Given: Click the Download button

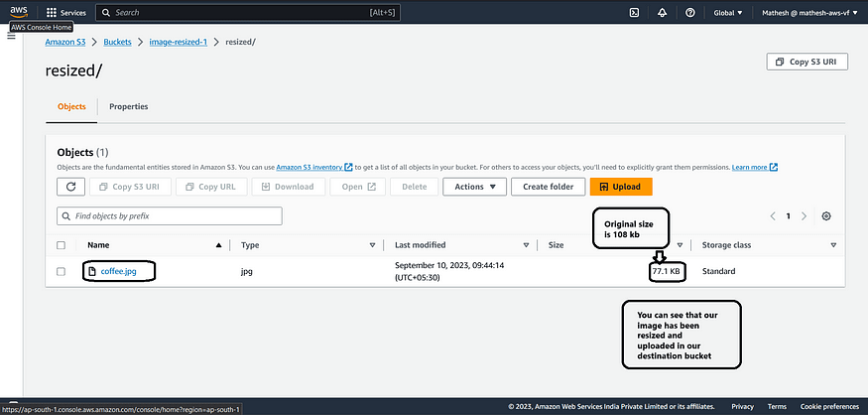Looking at the screenshot, I should [x=289, y=187].
